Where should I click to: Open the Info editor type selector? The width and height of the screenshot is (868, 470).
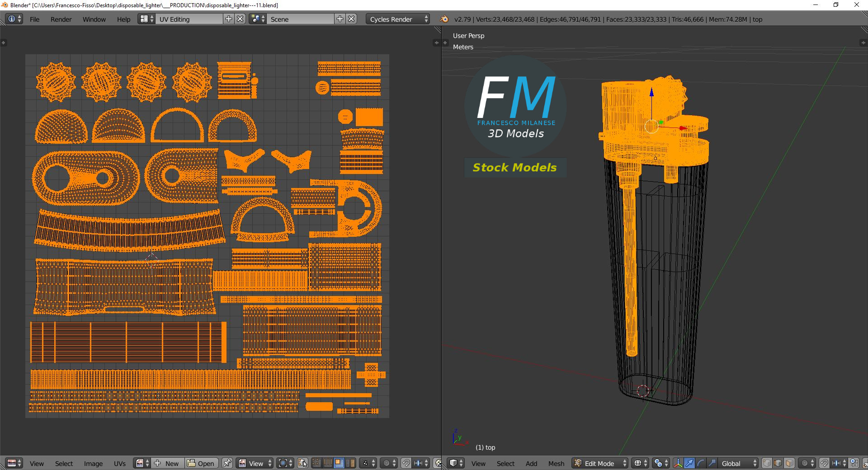click(14, 19)
